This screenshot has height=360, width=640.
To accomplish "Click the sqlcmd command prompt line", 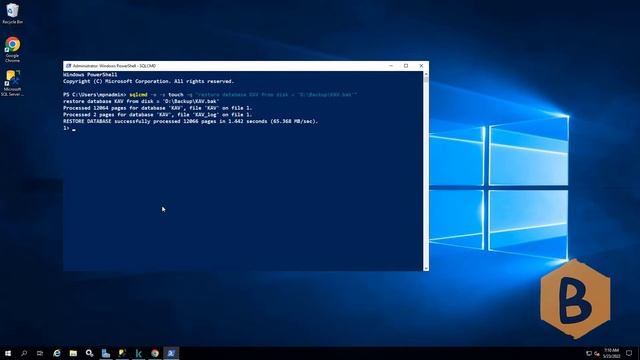I will [210, 95].
